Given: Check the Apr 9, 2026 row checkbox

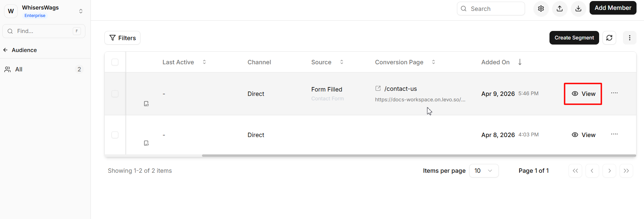Looking at the screenshot, I should point(115,94).
